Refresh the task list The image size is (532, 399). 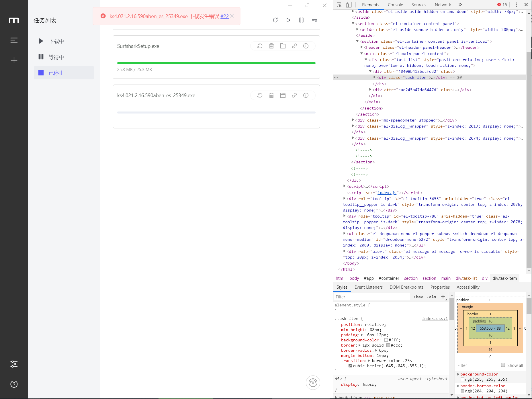pyautogui.click(x=275, y=20)
